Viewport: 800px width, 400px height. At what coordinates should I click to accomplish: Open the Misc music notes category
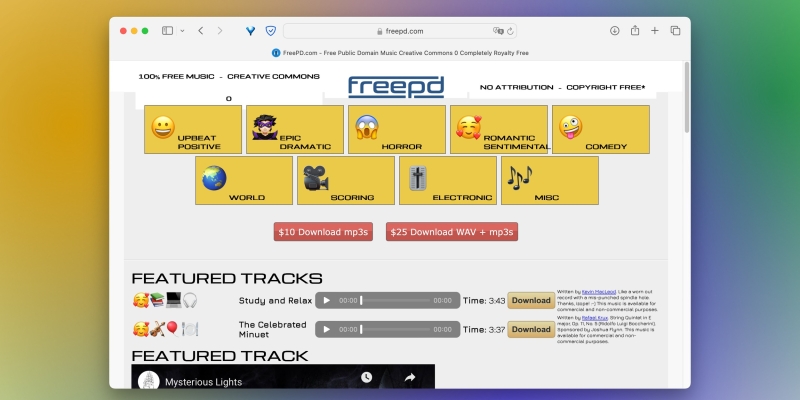coord(549,181)
